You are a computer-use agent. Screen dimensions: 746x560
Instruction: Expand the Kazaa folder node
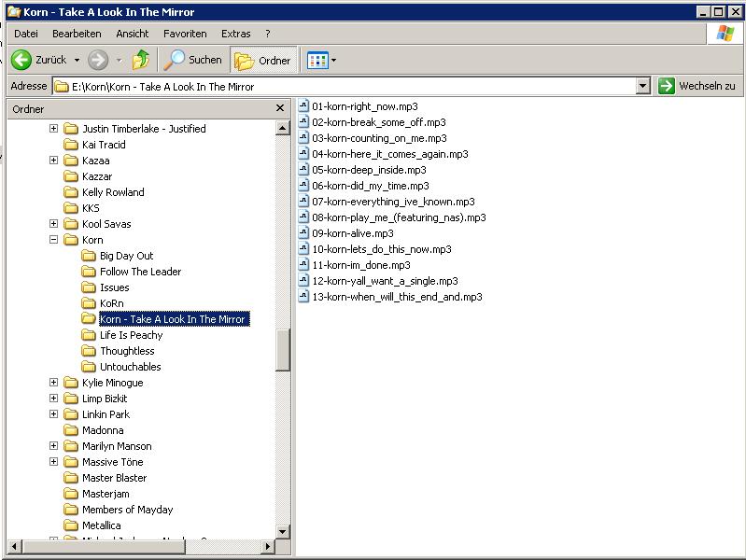[x=54, y=161]
